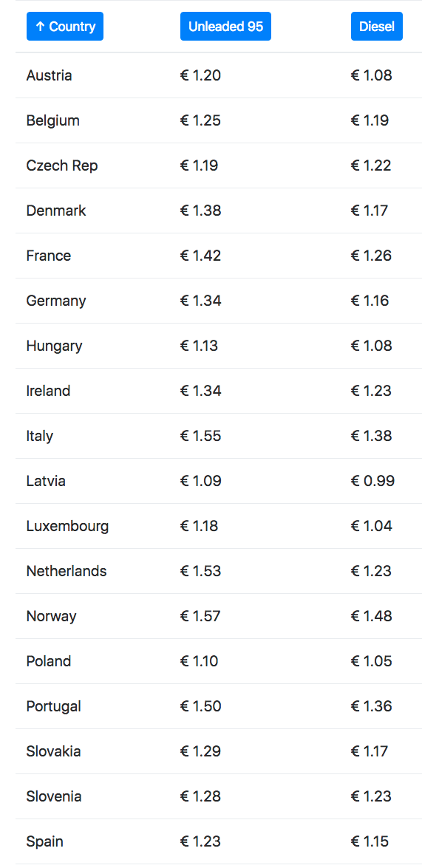Click the up arrow sort icon on Country
This screenshot has height=868, width=422.
(40, 27)
